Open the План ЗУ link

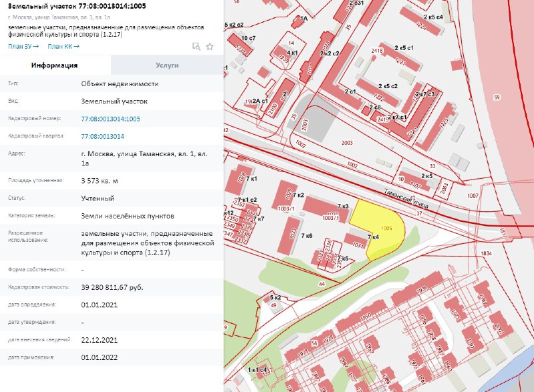pos(23,46)
